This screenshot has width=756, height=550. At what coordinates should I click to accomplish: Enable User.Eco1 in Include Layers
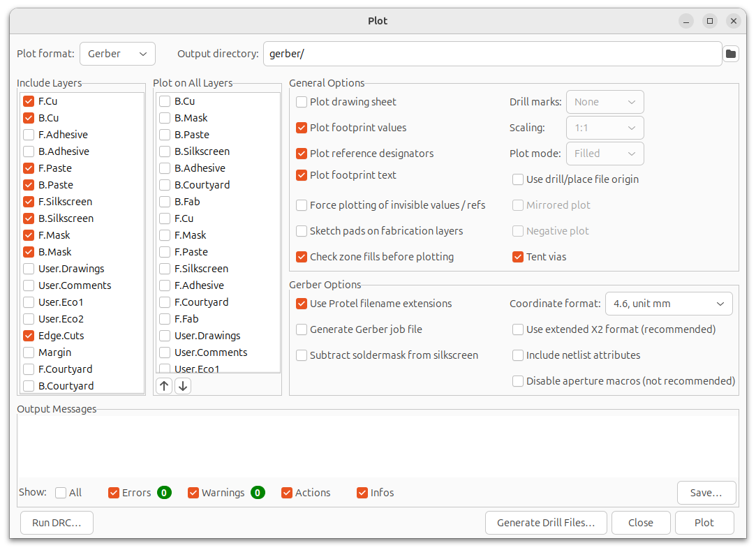pos(29,302)
